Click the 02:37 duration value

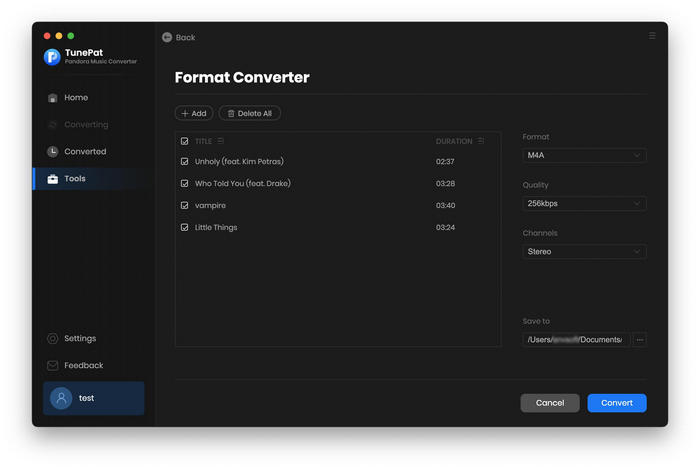445,162
